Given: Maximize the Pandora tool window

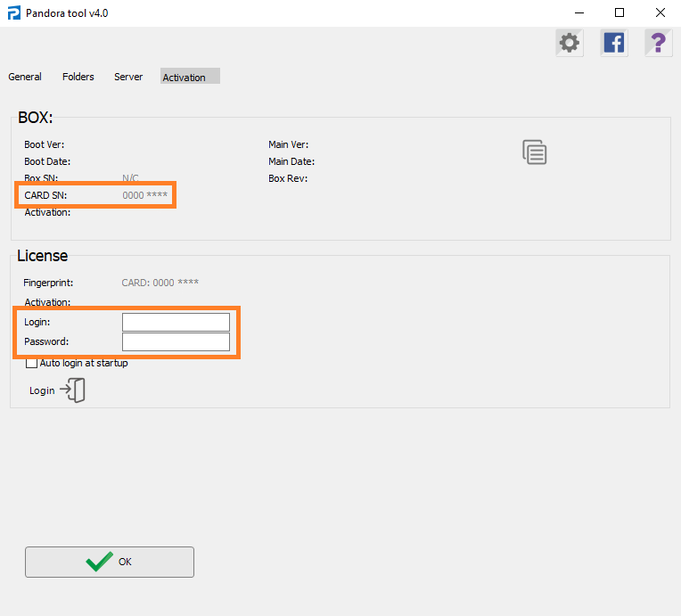Looking at the screenshot, I should [x=619, y=13].
